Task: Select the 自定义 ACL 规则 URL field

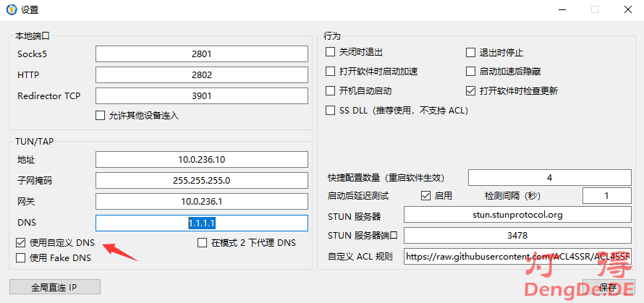Action: pos(517,257)
